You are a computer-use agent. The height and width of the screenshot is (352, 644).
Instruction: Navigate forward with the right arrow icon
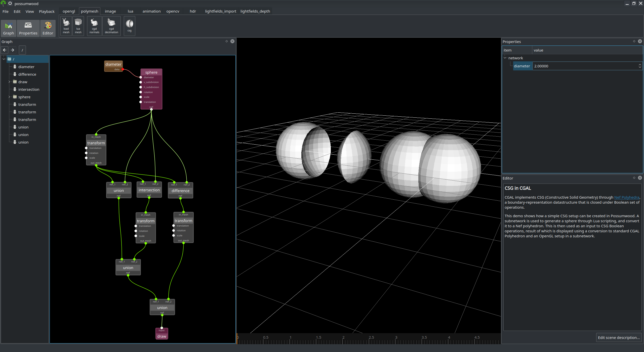click(x=13, y=50)
